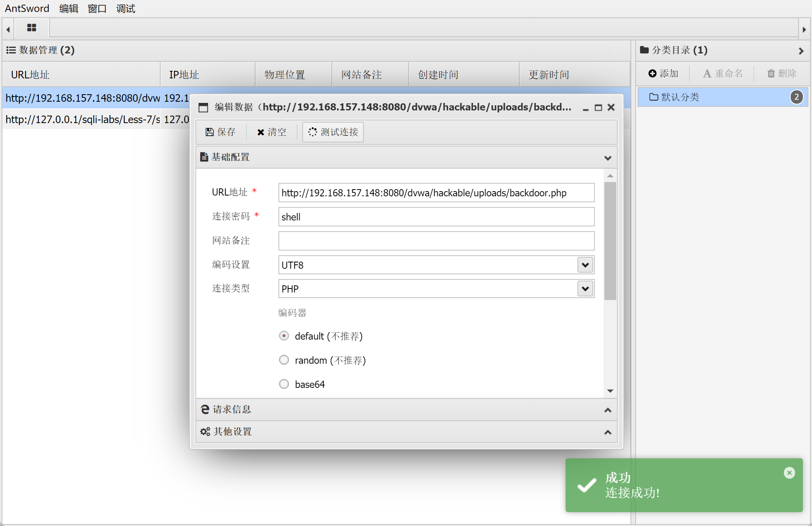Select the 192.168.157.148 dvwa row
The image size is (812, 526).
(96, 98)
